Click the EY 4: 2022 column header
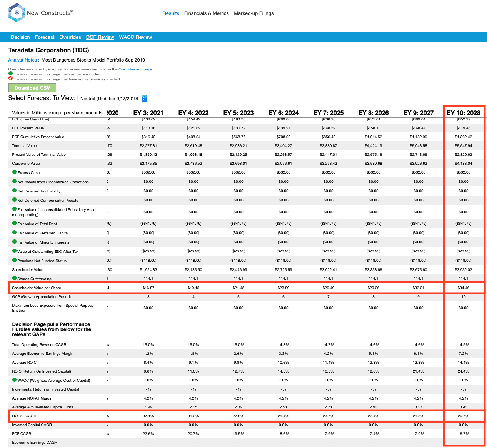Screen dimensions: 487x448 (x=193, y=113)
